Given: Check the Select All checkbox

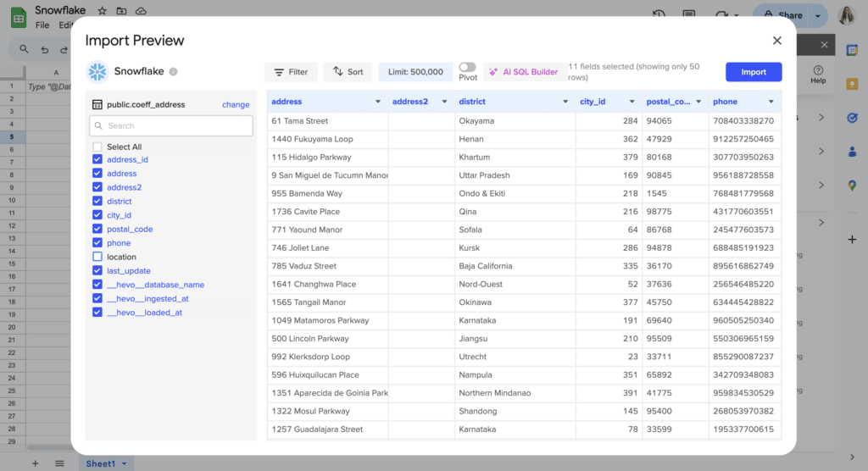Looking at the screenshot, I should pos(97,147).
